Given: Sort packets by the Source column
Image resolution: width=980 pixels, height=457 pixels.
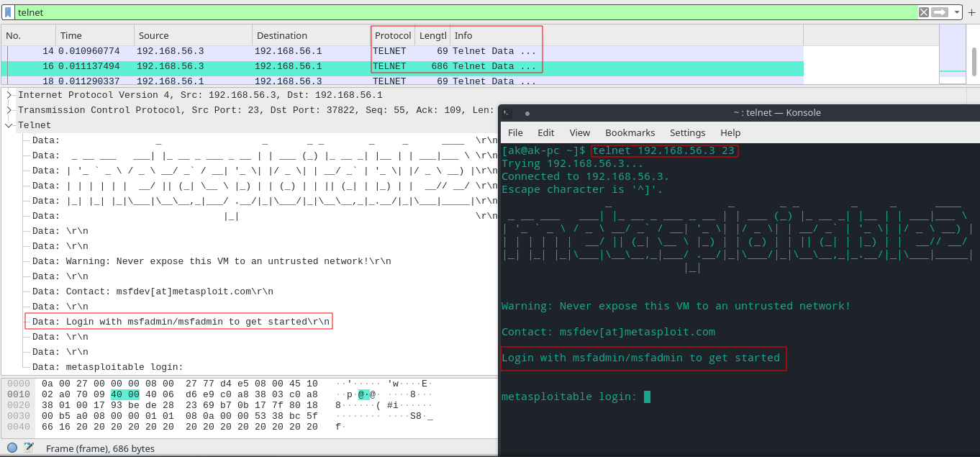Looking at the screenshot, I should point(194,35).
